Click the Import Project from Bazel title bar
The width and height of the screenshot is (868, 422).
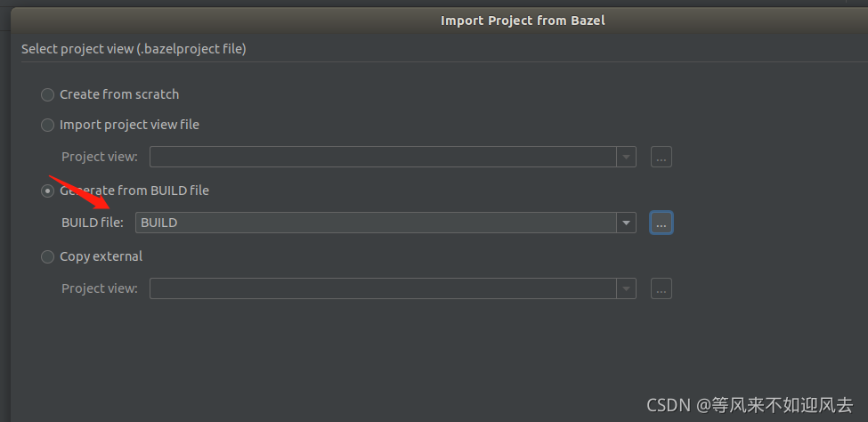pos(523,20)
